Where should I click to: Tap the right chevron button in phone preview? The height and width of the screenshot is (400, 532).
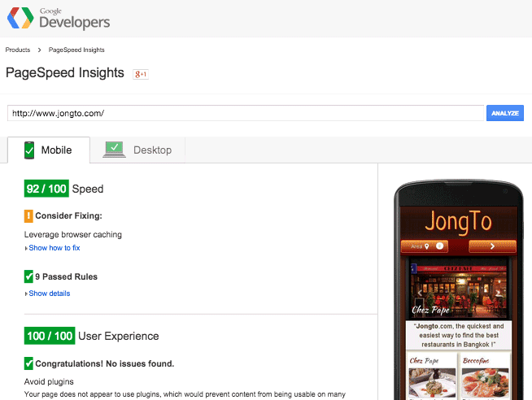(492, 246)
